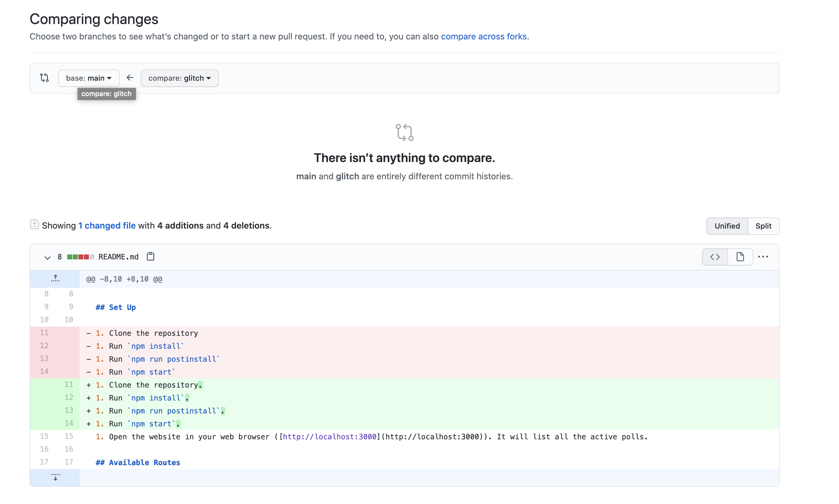839x504 pixels.
Task: Open the compare across forks link
Action: pyautogui.click(x=483, y=36)
